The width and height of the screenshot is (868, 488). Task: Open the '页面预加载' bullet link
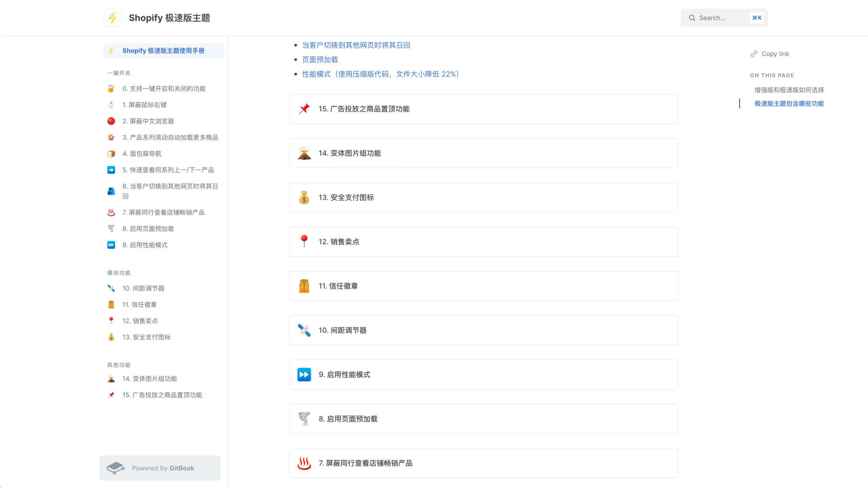coord(320,59)
